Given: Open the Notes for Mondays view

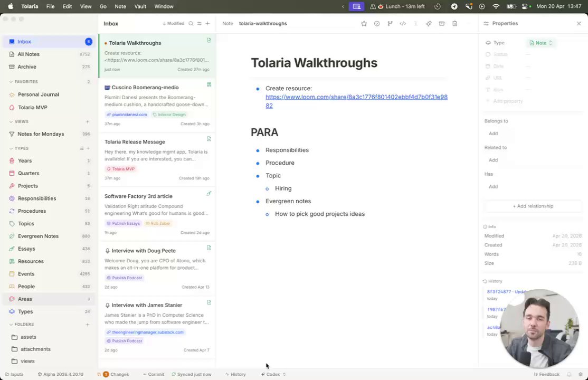Looking at the screenshot, I should [x=49, y=134].
